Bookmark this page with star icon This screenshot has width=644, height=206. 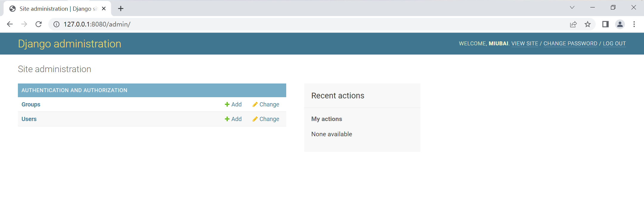(x=587, y=24)
